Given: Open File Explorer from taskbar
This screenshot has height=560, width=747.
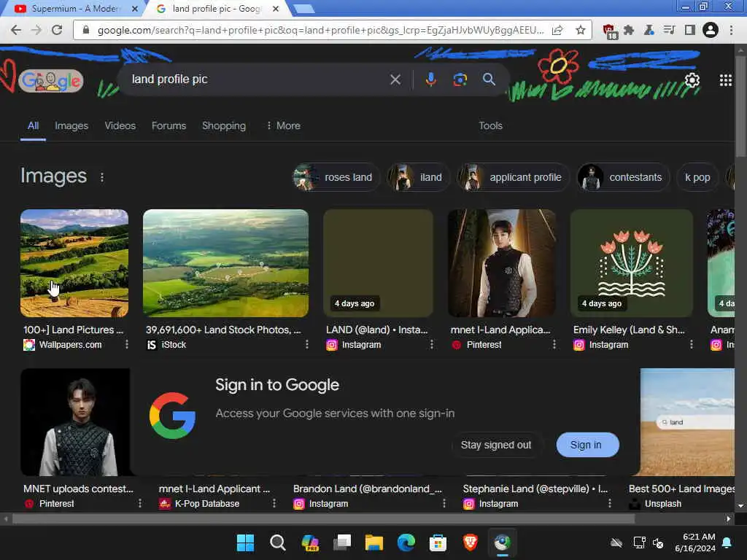Looking at the screenshot, I should 374,542.
